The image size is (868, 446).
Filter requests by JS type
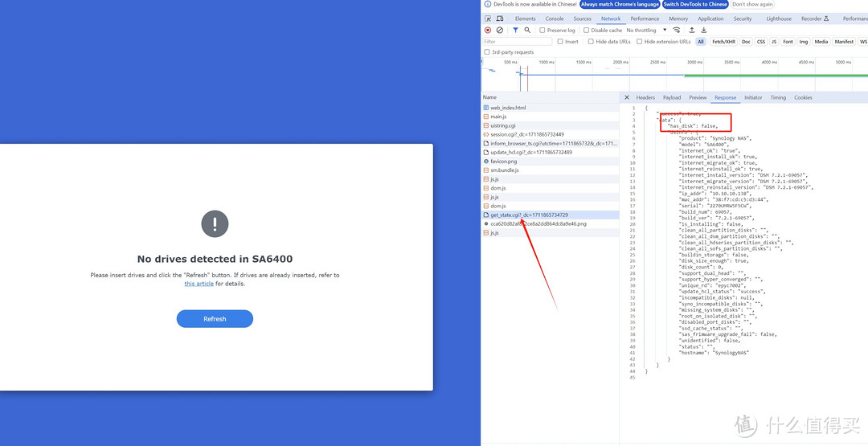pyautogui.click(x=774, y=42)
